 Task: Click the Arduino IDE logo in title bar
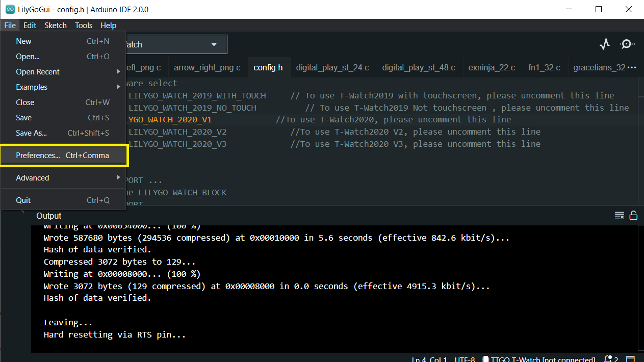10,10
